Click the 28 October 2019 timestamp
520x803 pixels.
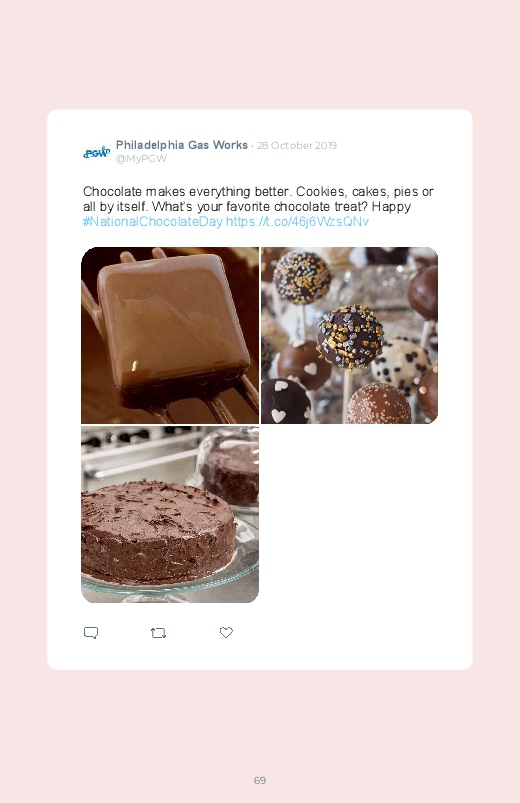pyautogui.click(x=297, y=145)
